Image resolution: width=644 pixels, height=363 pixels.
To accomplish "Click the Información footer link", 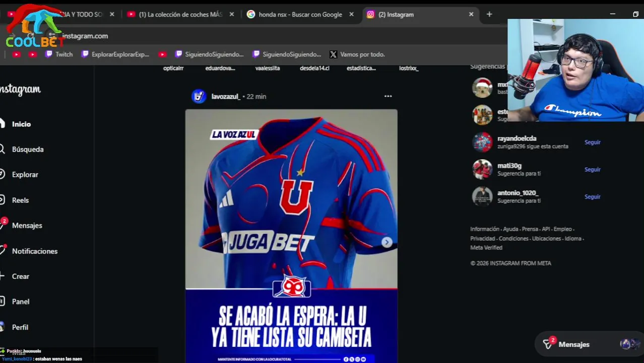I will tap(485, 229).
